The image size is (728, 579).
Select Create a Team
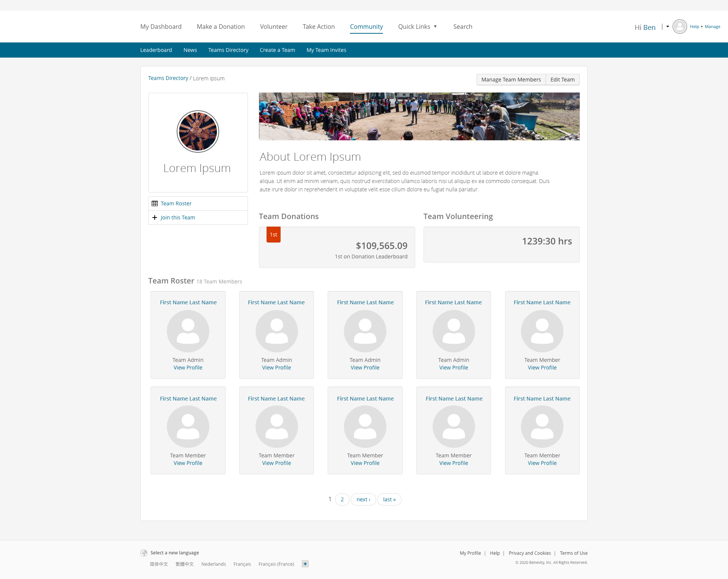(x=277, y=50)
